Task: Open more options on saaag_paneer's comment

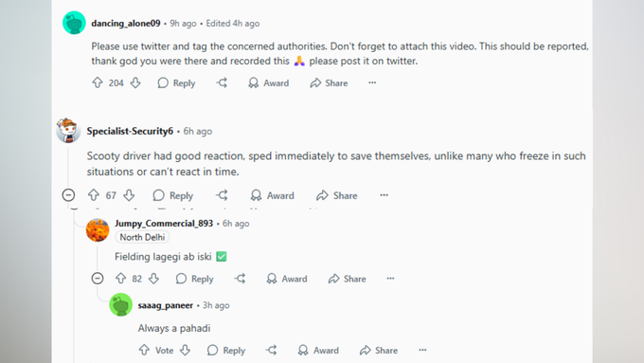Action: click(x=422, y=350)
